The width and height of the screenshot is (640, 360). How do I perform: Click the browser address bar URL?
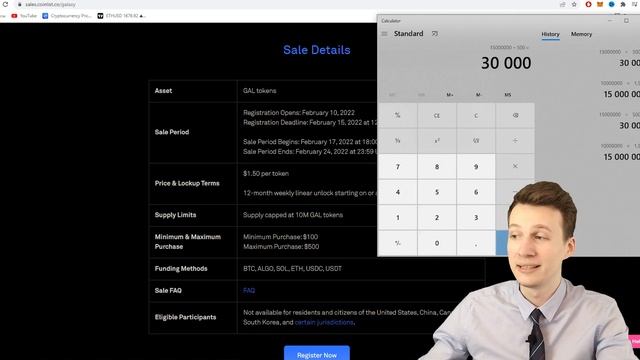point(50,4)
